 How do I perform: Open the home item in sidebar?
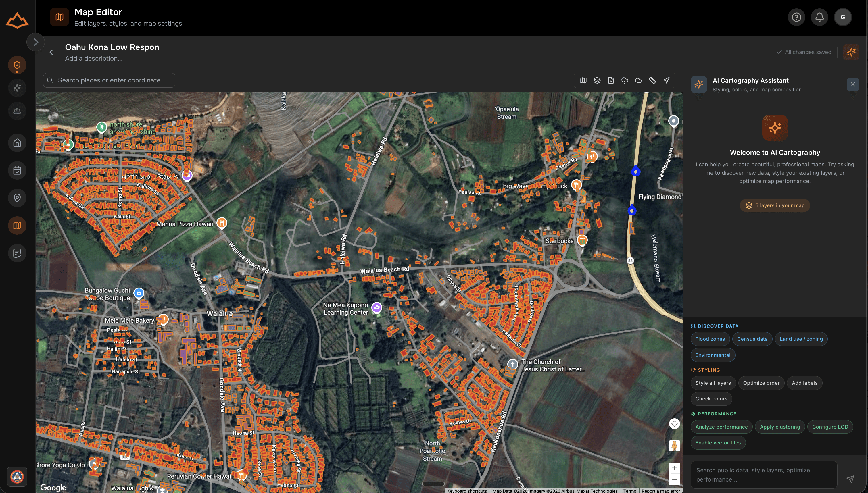[x=17, y=143]
